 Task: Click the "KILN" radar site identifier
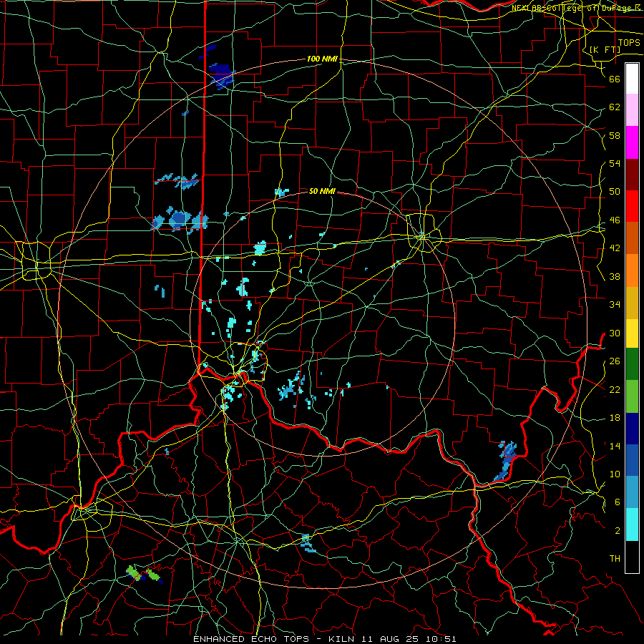[x=343, y=639]
